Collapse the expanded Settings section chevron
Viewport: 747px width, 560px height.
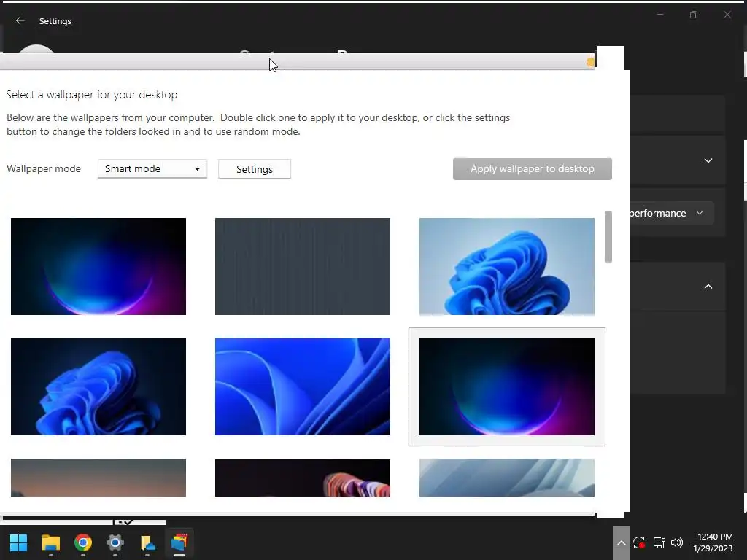tap(708, 287)
